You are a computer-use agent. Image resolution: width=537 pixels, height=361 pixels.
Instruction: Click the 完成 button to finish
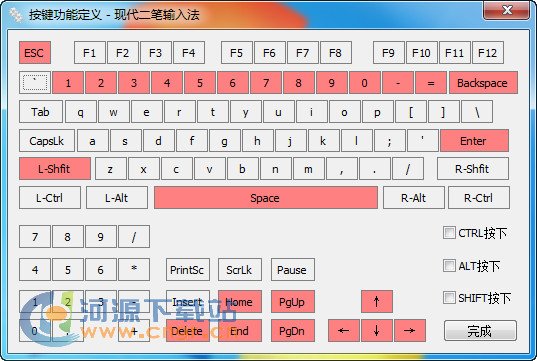point(480,331)
